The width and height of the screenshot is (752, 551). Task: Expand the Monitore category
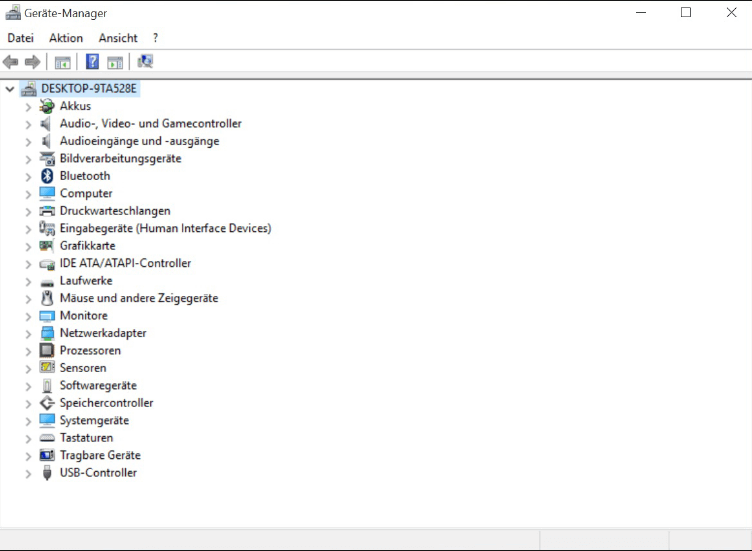[28, 317]
